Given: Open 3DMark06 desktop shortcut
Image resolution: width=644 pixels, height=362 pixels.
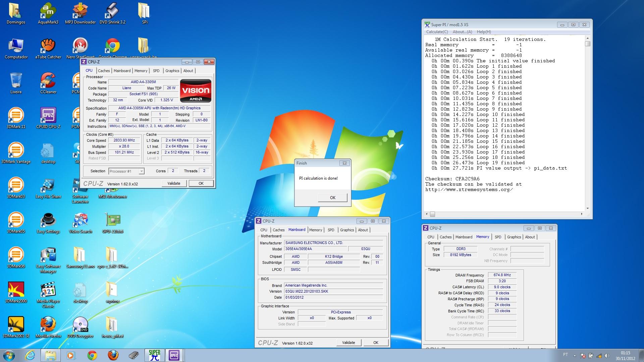Looking at the screenshot, I should (16, 257).
